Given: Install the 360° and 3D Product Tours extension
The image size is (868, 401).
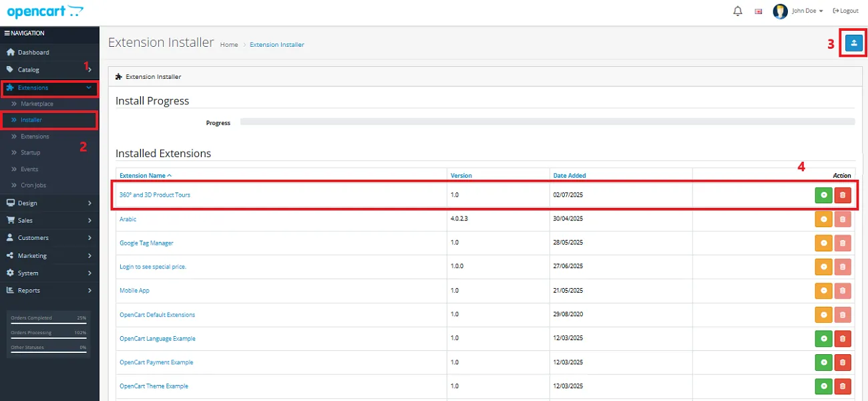Looking at the screenshot, I should (823, 195).
